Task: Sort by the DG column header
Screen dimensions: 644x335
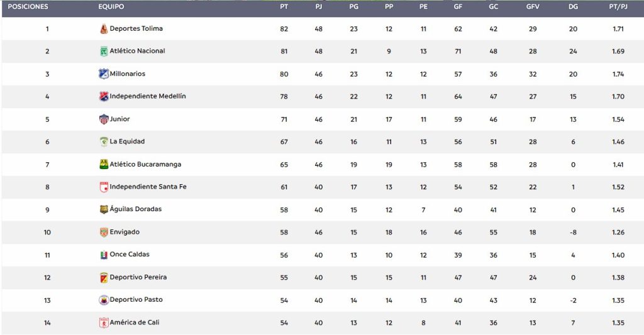Action: [x=573, y=6]
